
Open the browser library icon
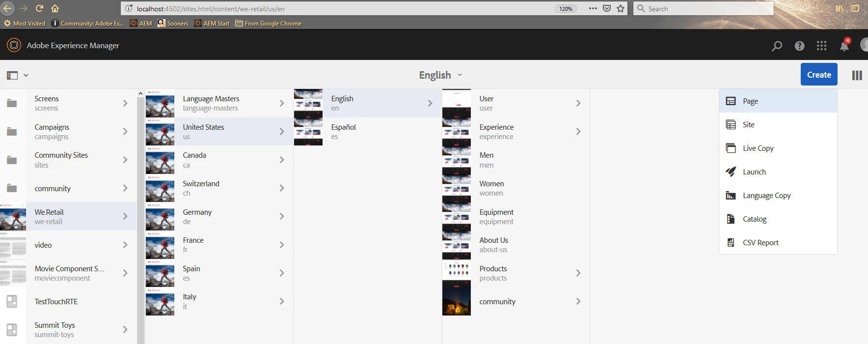[x=840, y=8]
